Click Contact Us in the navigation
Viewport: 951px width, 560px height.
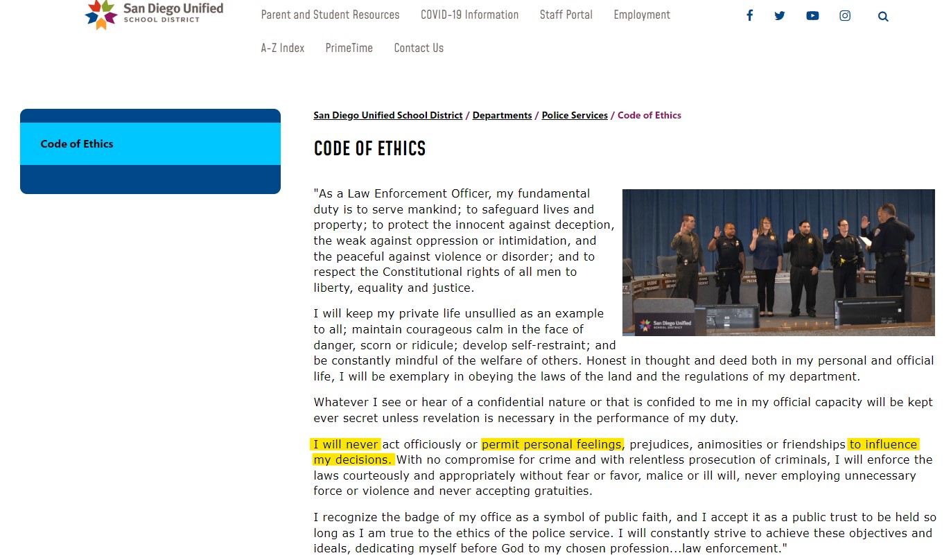pos(419,48)
